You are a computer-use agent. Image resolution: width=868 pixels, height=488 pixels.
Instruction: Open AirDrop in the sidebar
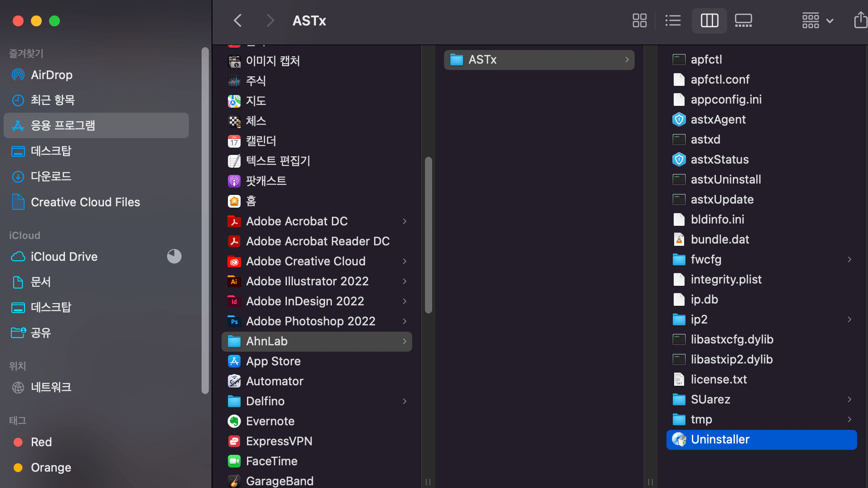point(96,75)
